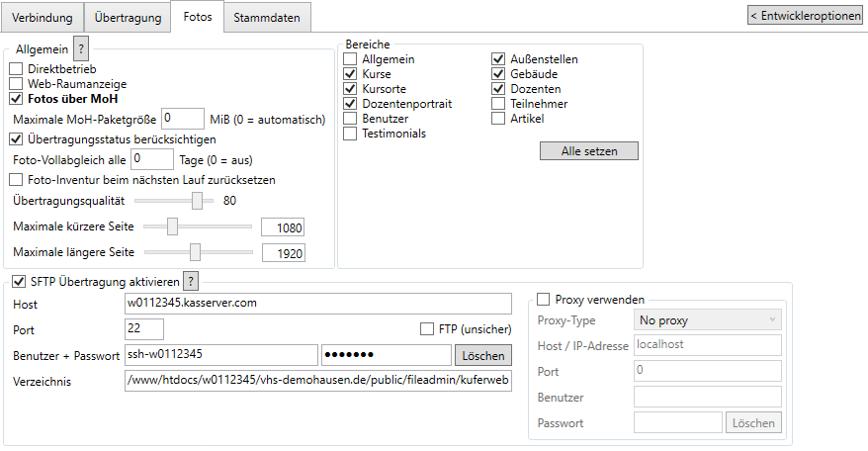The width and height of the screenshot is (868, 451).
Task: Open the Proxy-Type dropdown
Action: [x=708, y=319]
